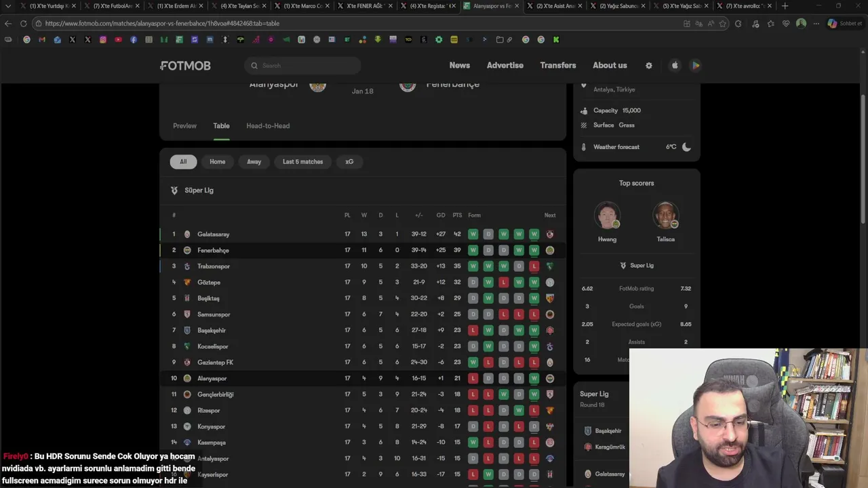
Task: Click the Weather forecast row
Action: (636, 147)
